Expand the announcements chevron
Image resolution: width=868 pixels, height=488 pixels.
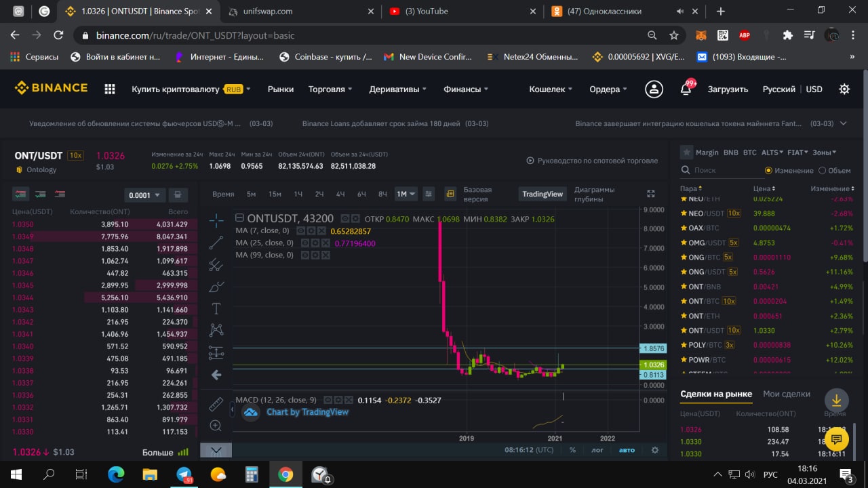(x=844, y=123)
